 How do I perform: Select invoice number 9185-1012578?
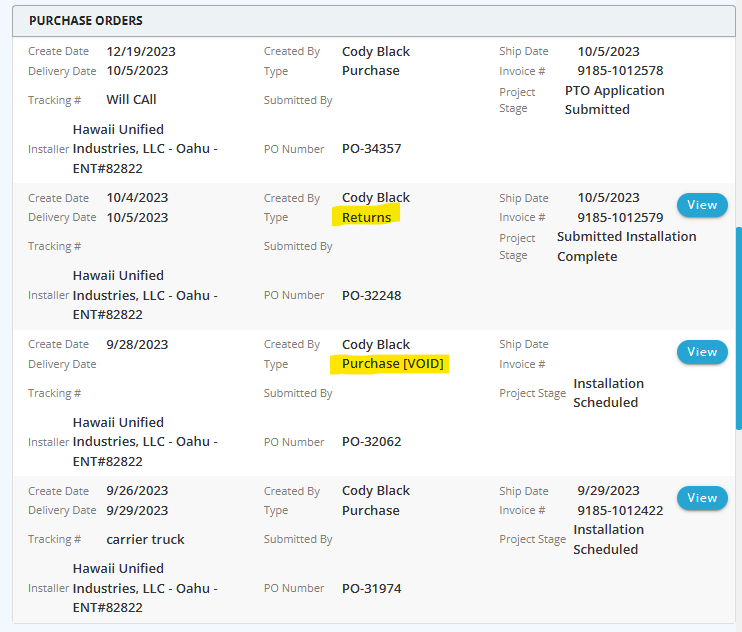620,71
